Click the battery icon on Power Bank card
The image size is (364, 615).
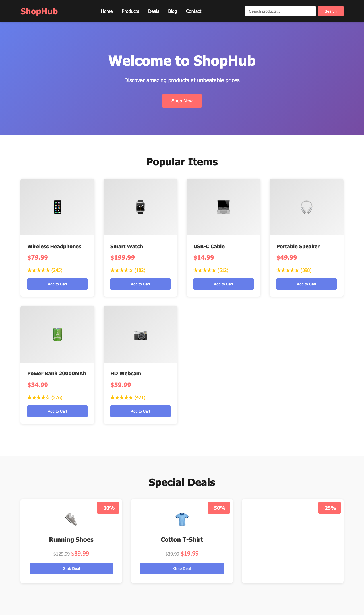[x=57, y=334]
